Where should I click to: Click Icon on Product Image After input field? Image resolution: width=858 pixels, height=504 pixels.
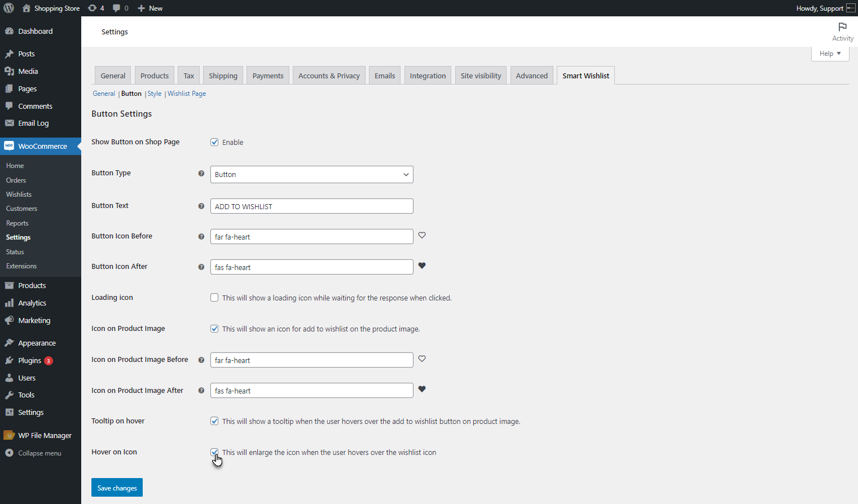point(312,391)
